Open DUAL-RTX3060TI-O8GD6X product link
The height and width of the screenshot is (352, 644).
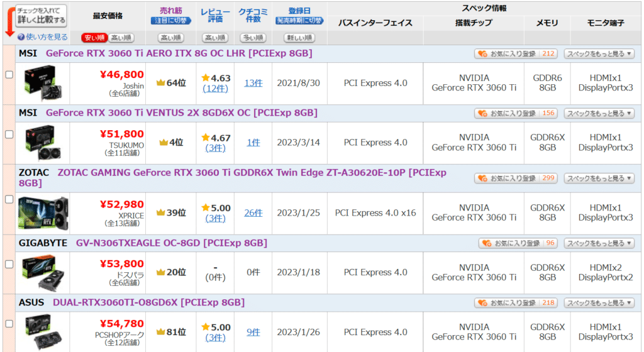click(148, 302)
